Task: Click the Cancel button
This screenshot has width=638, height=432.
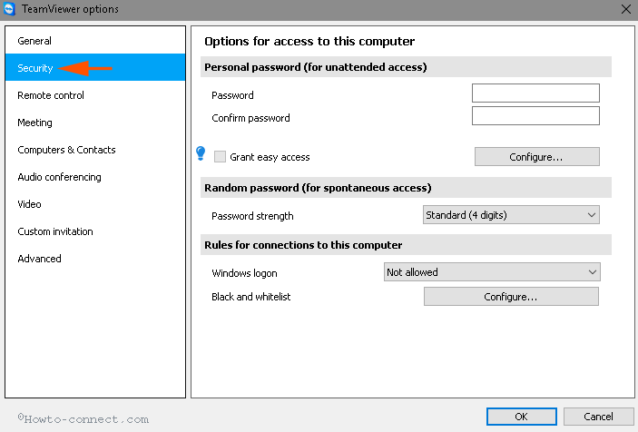Action: point(598,417)
